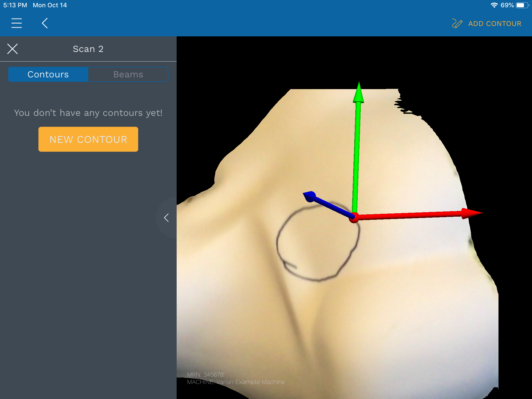The width and height of the screenshot is (532, 399).
Task: Tap the clock time in status bar
Action: [x=15, y=5]
